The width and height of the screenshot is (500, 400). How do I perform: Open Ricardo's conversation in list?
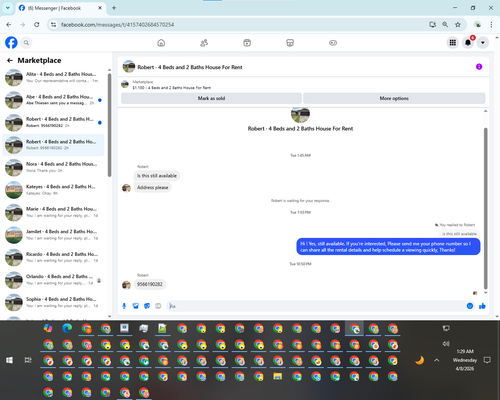53,257
